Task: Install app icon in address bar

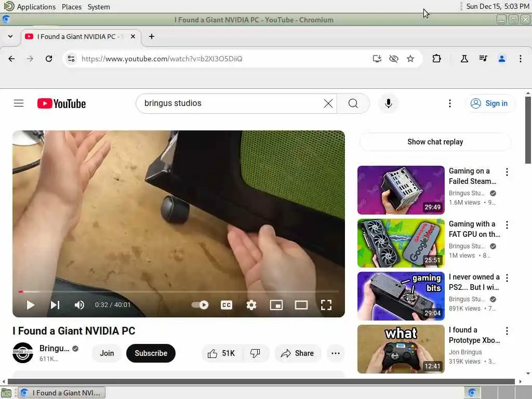Action: point(377,59)
